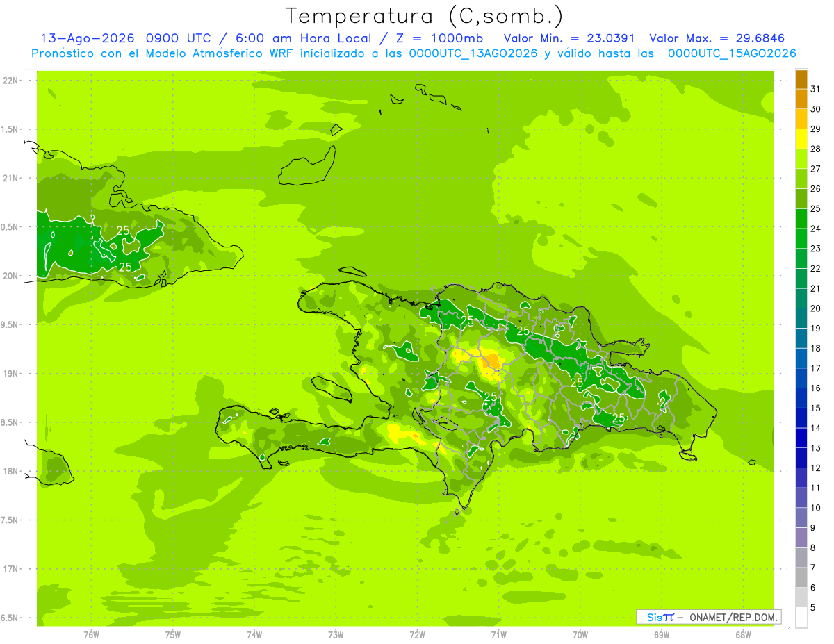Click the '70W' longitude axis label
Image resolution: width=834 pixels, height=644 pixels.
[x=580, y=635]
